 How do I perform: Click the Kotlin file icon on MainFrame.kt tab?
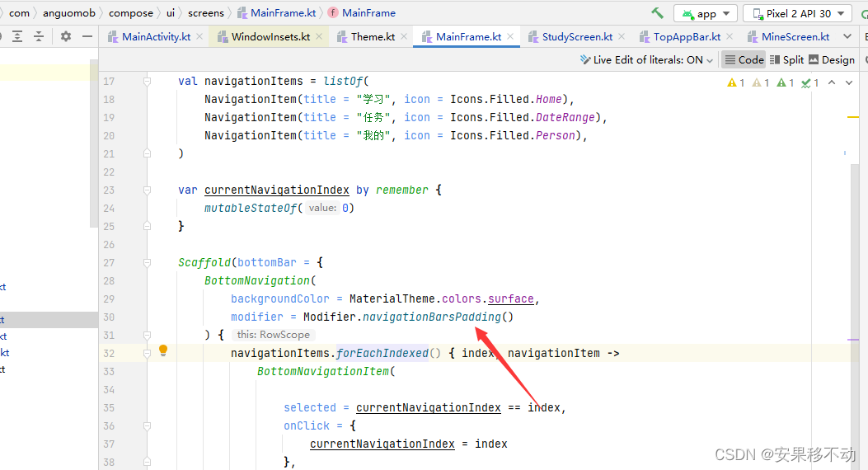tap(427, 36)
